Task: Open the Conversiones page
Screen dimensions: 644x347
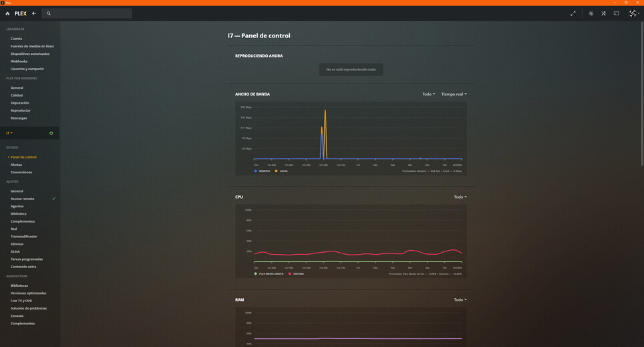Action: (21, 172)
